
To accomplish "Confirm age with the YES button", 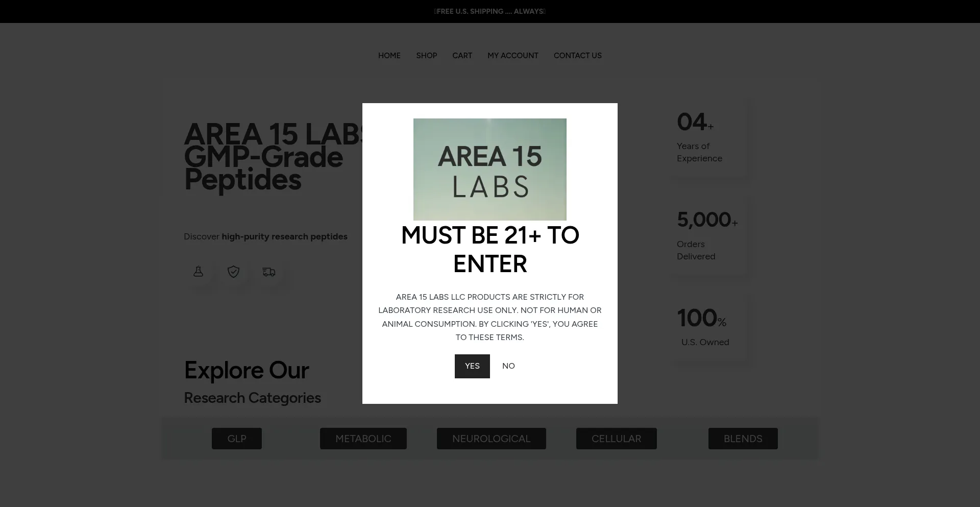I will (472, 366).
